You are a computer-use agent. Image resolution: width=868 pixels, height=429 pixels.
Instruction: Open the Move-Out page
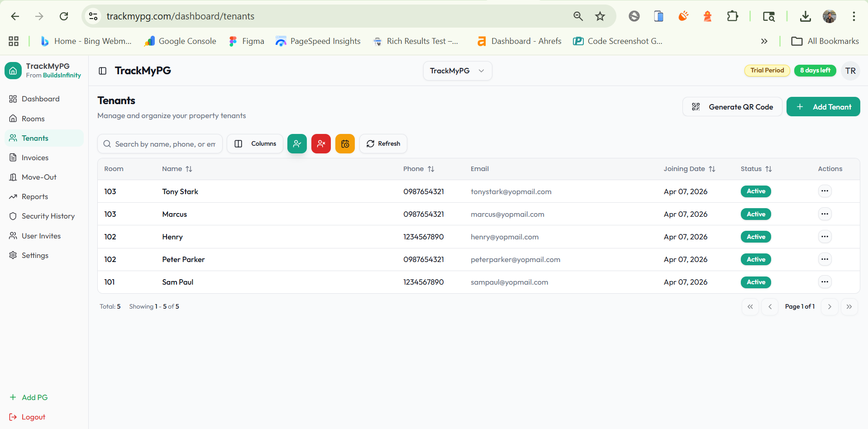tap(38, 177)
